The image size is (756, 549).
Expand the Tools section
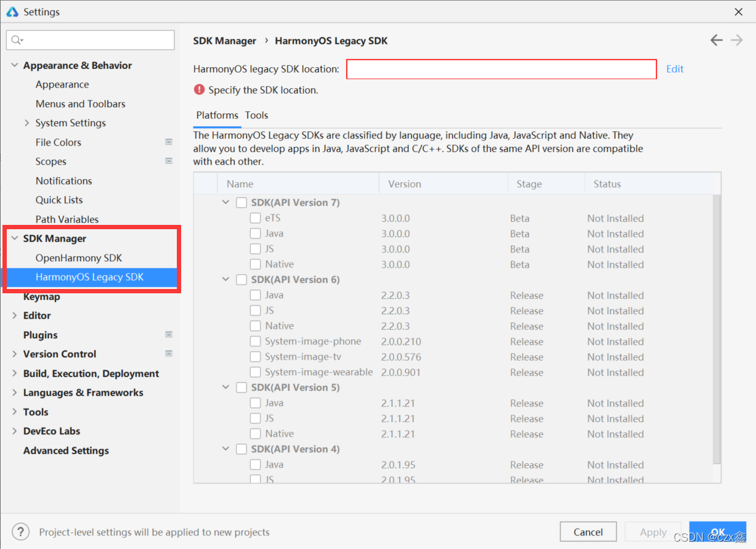point(15,412)
